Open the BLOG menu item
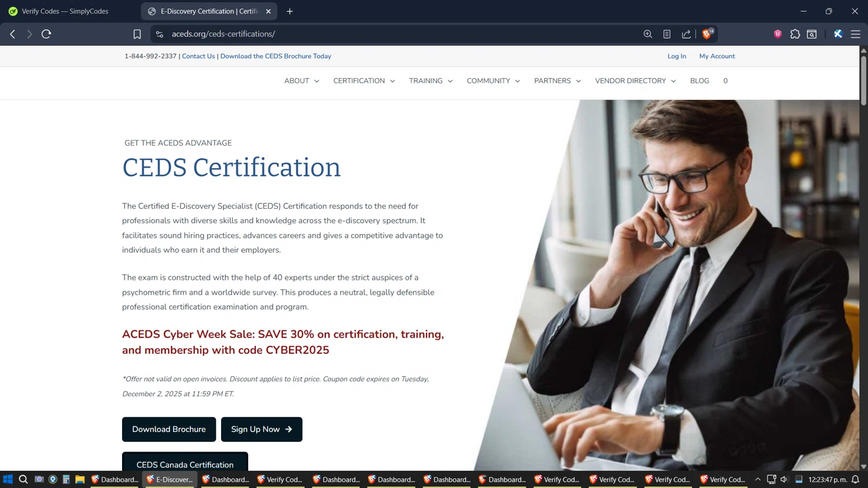 (700, 81)
